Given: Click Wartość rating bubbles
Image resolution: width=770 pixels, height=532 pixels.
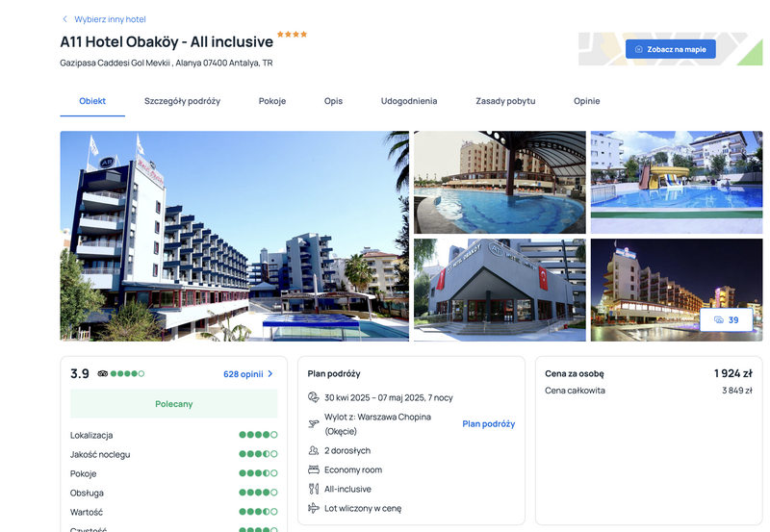Looking at the screenshot, I should (258, 512).
